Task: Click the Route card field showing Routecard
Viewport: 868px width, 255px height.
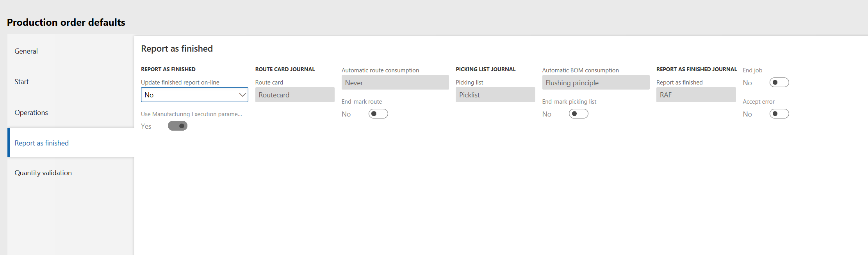Action: pyautogui.click(x=295, y=95)
